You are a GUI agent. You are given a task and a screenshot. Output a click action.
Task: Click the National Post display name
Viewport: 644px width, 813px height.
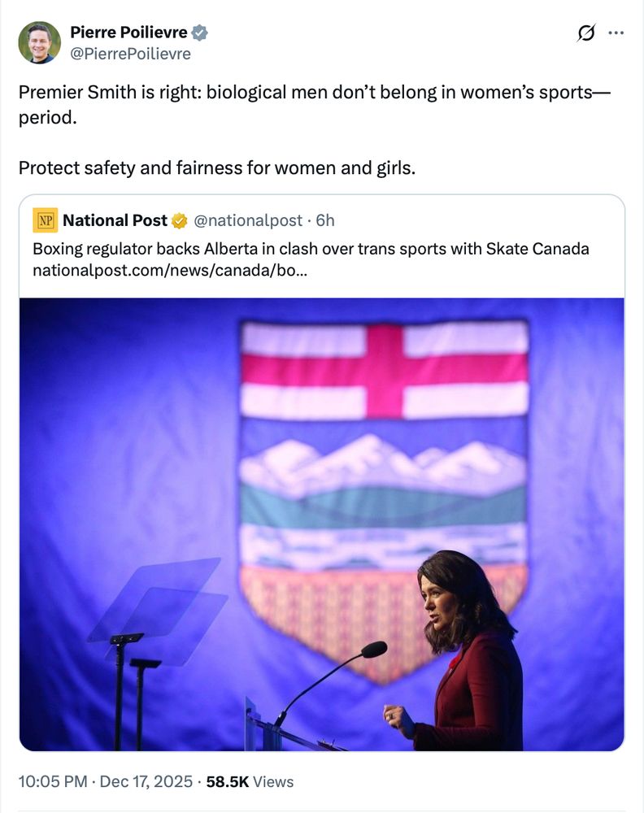click(x=115, y=220)
